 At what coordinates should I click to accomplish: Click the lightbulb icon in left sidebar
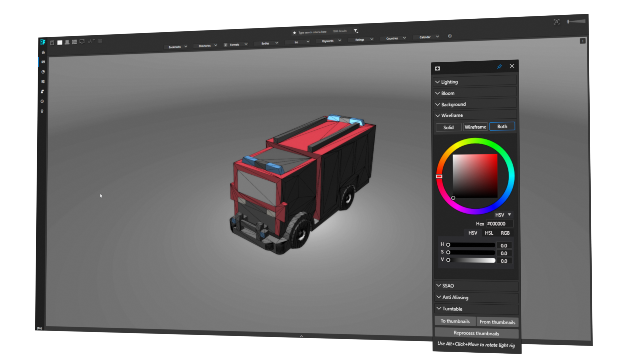(42, 111)
